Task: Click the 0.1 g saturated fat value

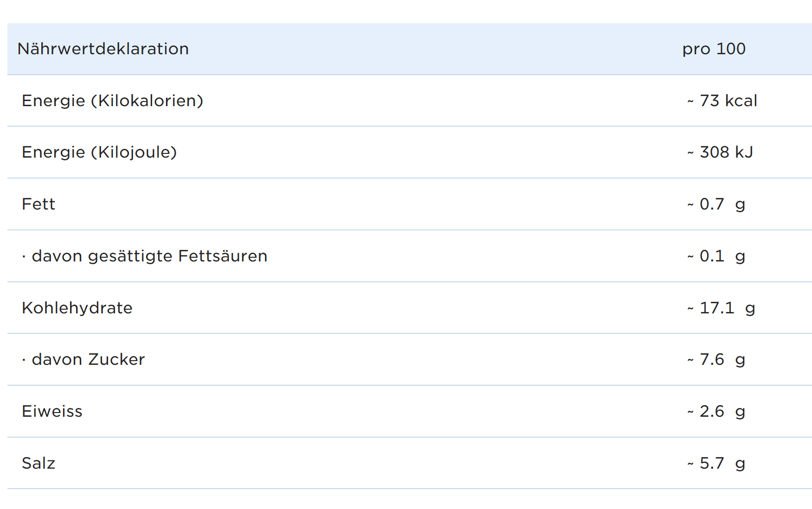Action: click(x=722, y=256)
